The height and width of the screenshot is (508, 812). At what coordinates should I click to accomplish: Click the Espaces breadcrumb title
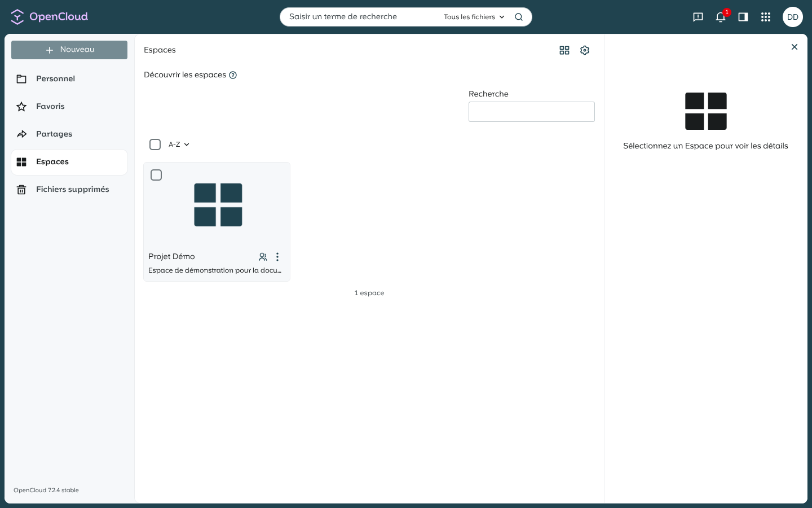coord(160,50)
